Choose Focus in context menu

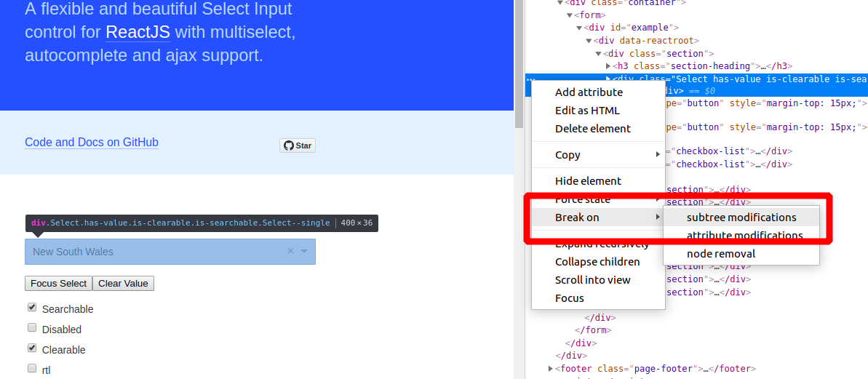pos(598,298)
